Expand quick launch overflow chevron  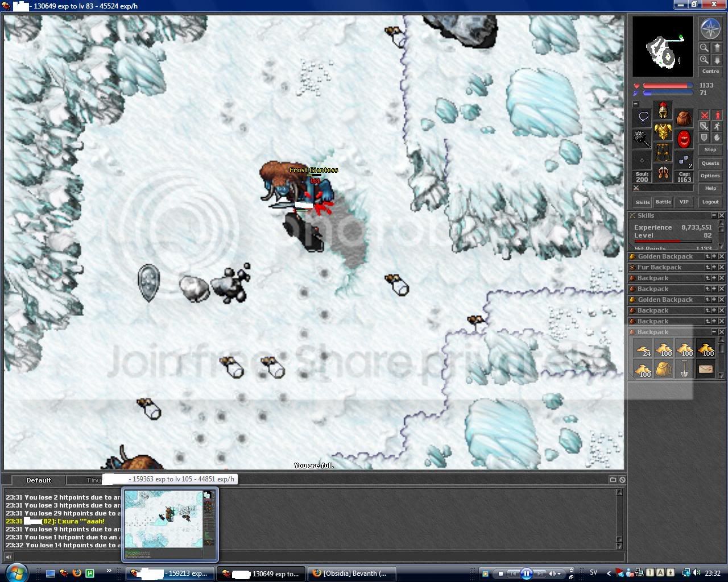coord(109,570)
